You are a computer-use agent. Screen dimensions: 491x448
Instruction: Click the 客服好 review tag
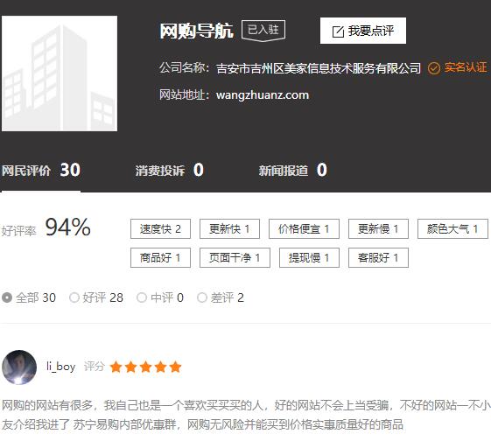378,257
